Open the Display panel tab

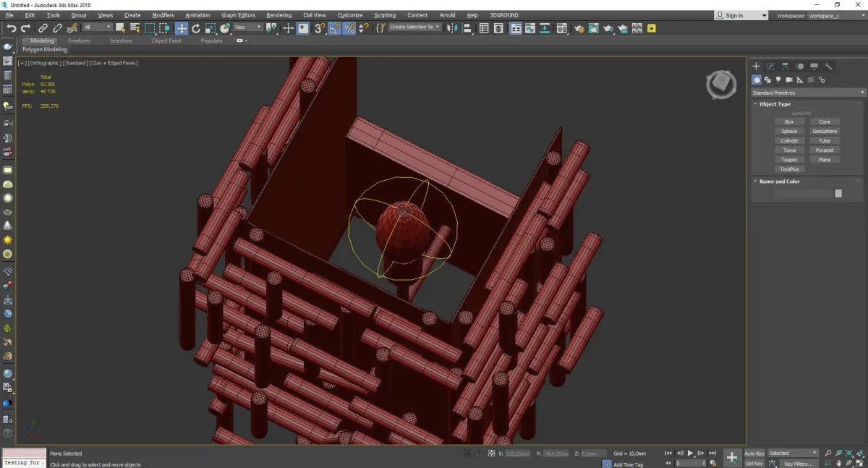pos(814,66)
